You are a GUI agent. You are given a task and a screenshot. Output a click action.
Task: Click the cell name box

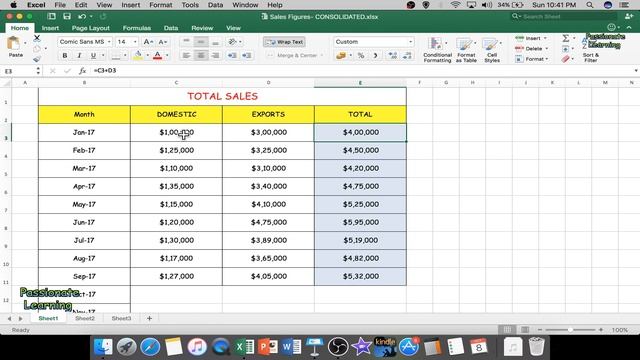tap(18, 71)
